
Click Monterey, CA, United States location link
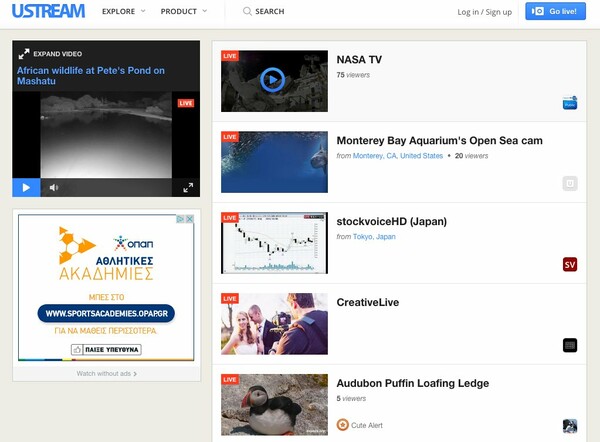(398, 156)
